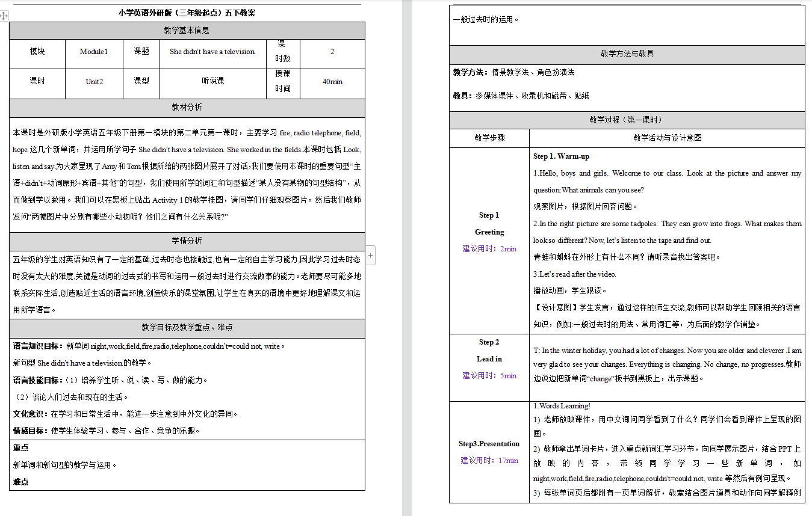Viewport: 812px width, 516px height.
Task: Click the bold label 文化意识：
Action: tap(32, 414)
